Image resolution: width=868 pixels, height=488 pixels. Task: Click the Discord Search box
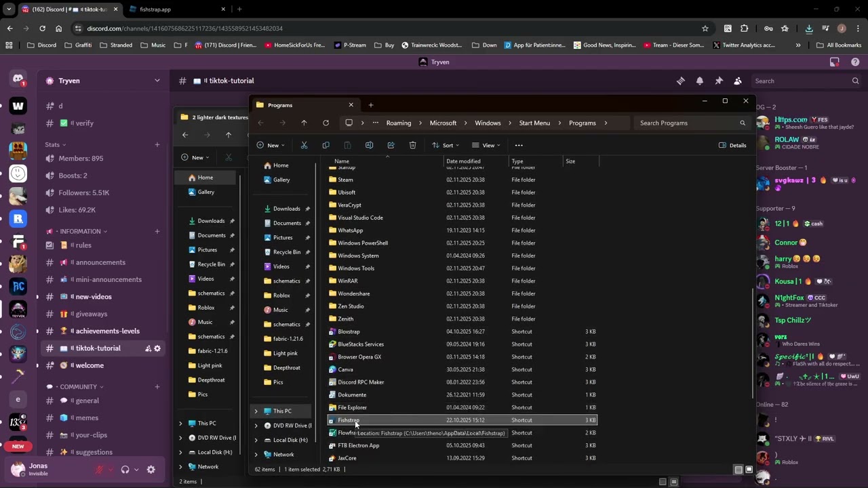pyautogui.click(x=806, y=81)
